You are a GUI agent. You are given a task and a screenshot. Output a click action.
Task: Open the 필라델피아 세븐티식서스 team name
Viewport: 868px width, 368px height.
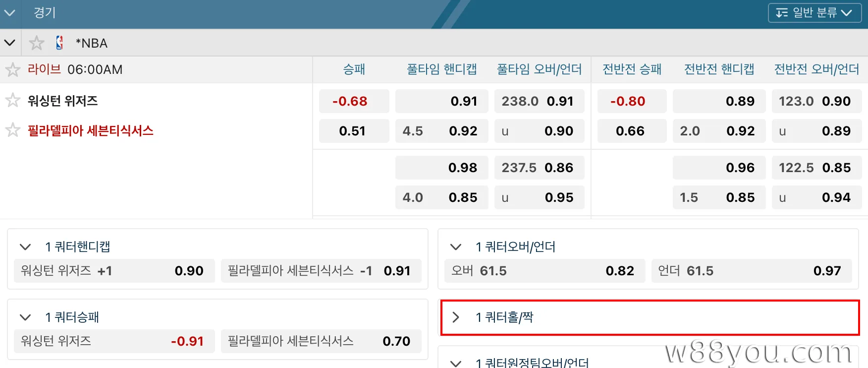click(91, 130)
